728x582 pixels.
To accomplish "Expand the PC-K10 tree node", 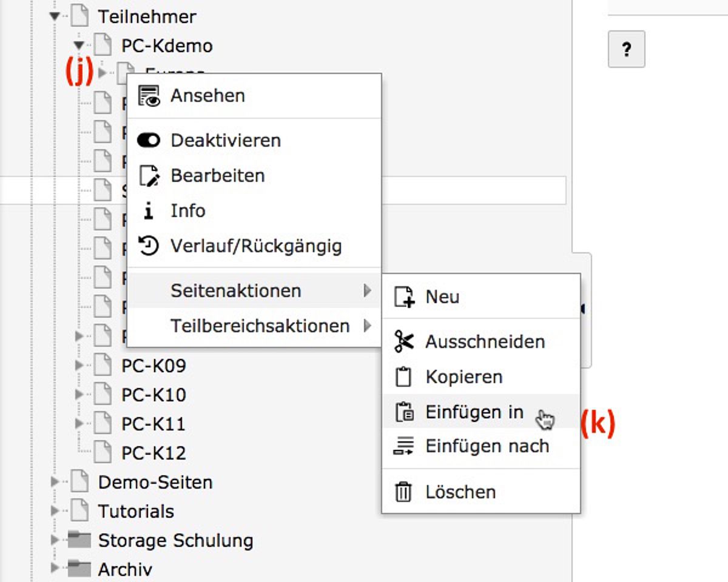I will [79, 395].
